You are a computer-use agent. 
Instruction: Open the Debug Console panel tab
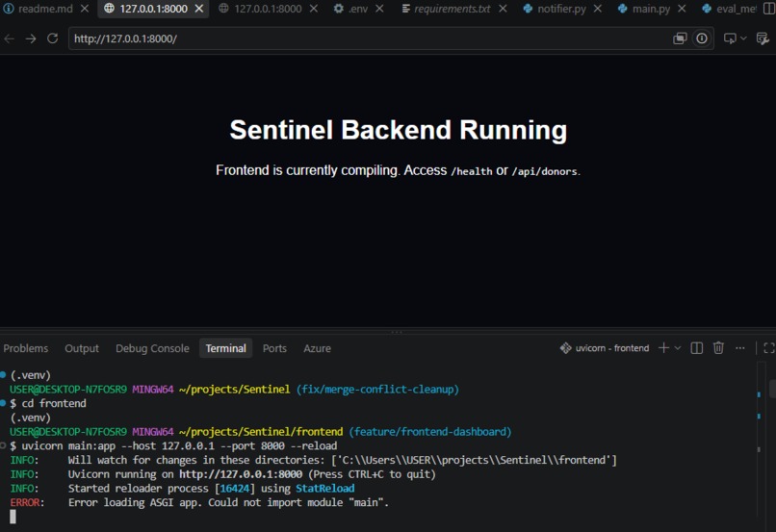pyautogui.click(x=152, y=348)
